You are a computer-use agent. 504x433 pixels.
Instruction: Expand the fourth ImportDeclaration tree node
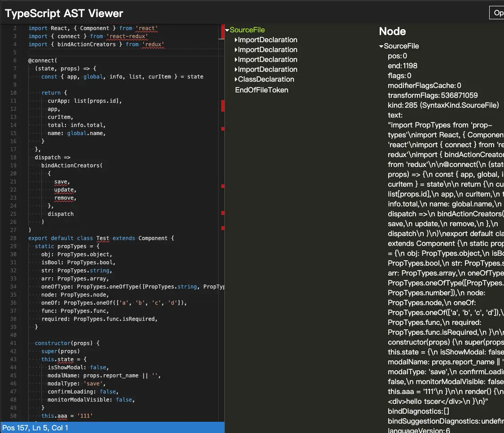click(x=236, y=70)
